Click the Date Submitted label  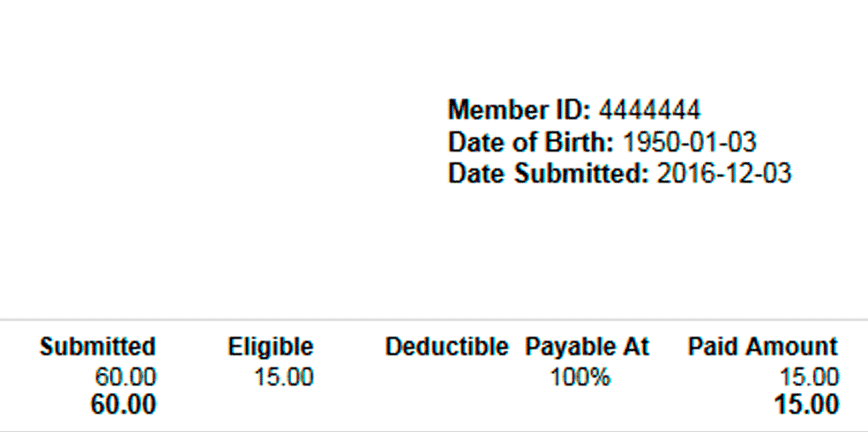(x=548, y=175)
